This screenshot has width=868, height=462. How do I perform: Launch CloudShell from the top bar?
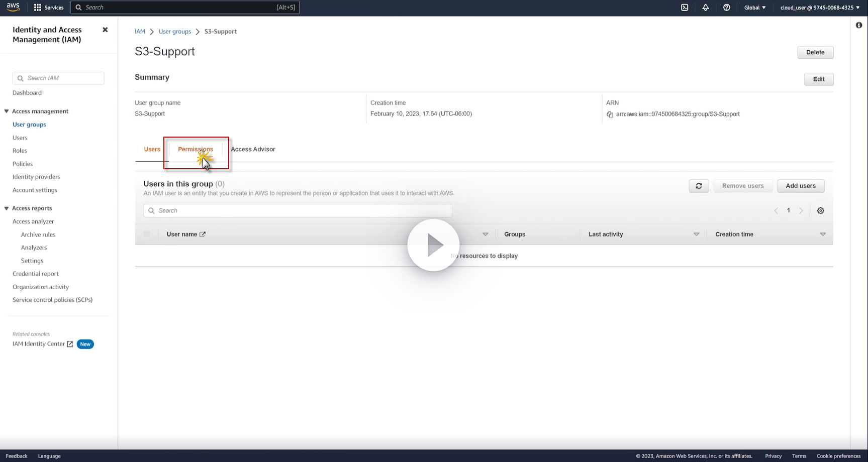click(x=685, y=8)
